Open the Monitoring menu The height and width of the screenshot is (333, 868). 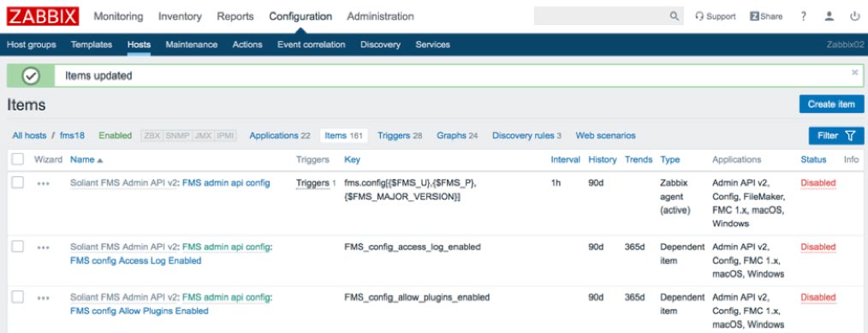click(118, 16)
